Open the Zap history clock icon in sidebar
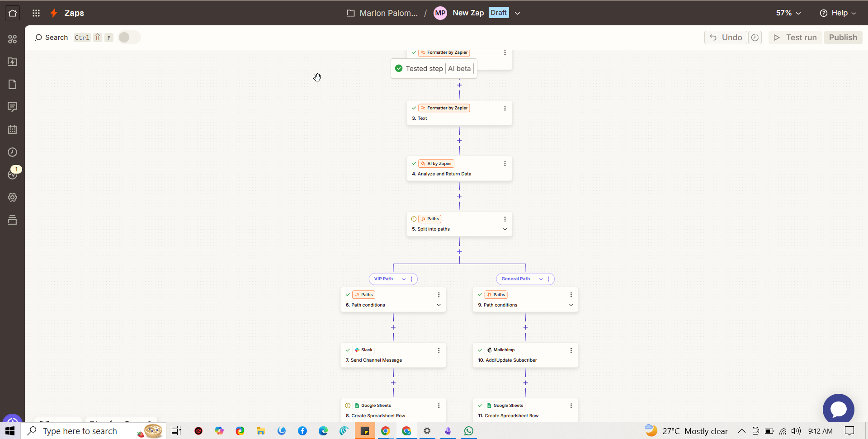 click(12, 152)
